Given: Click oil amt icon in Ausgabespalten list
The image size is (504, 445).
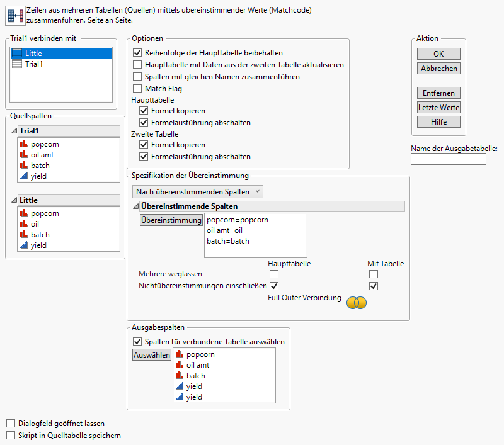Looking at the screenshot, I should (180, 364).
